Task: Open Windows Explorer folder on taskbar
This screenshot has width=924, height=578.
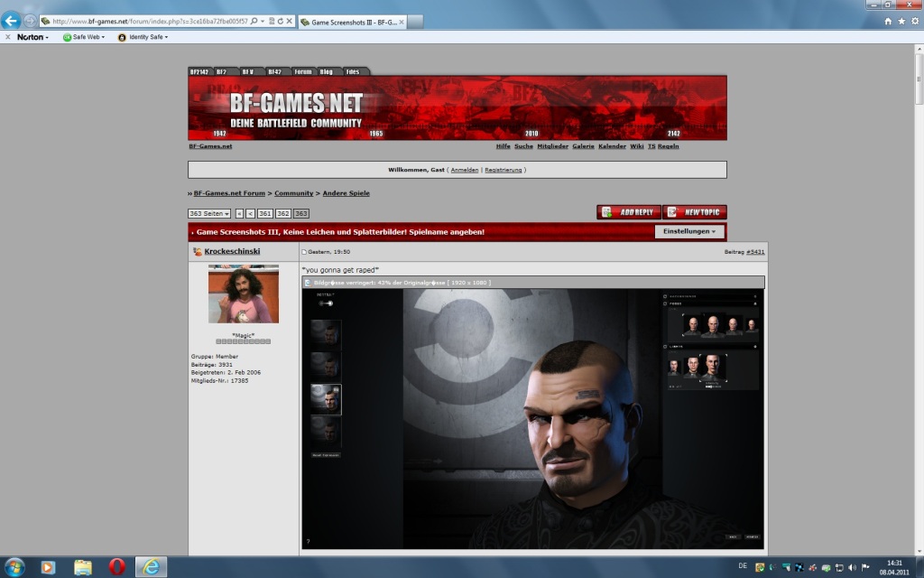Action: 82,567
